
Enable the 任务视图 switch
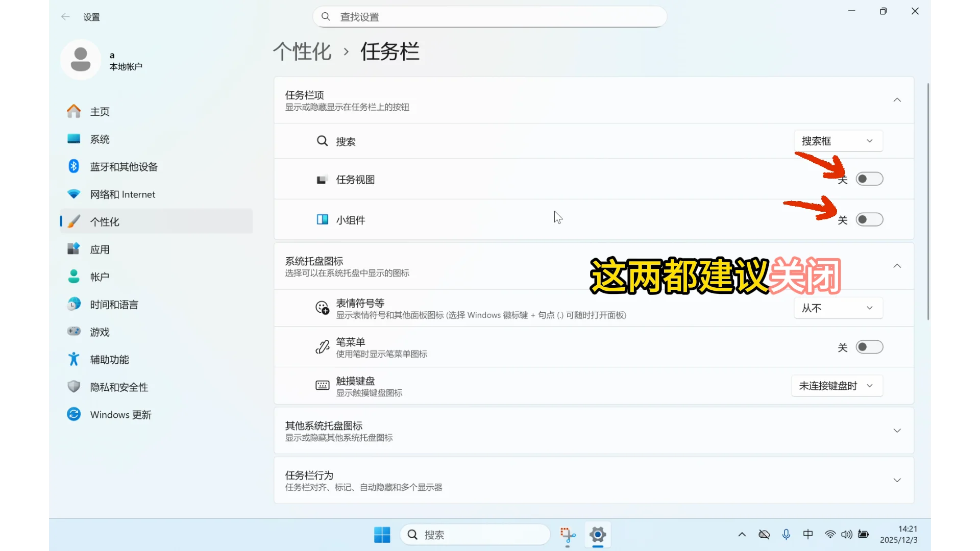click(869, 179)
